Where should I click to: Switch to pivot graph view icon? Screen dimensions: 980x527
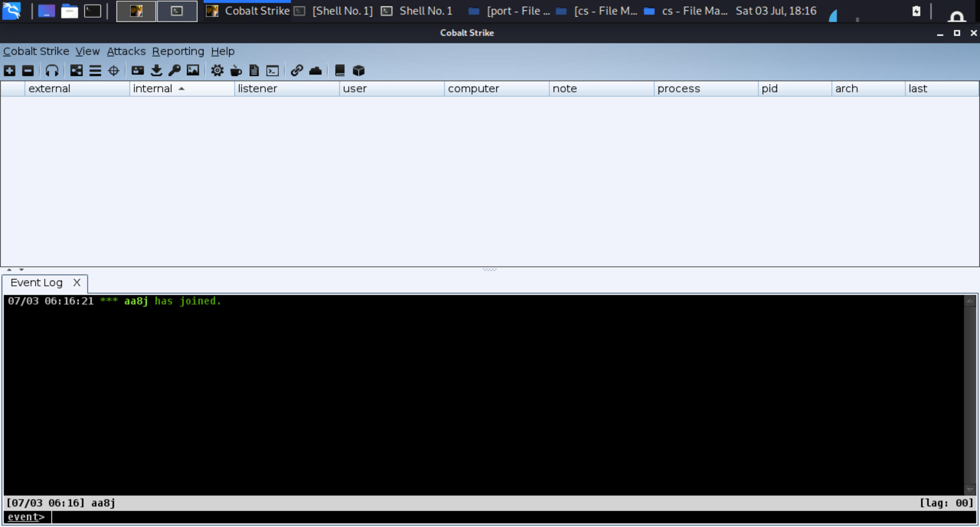(x=76, y=71)
